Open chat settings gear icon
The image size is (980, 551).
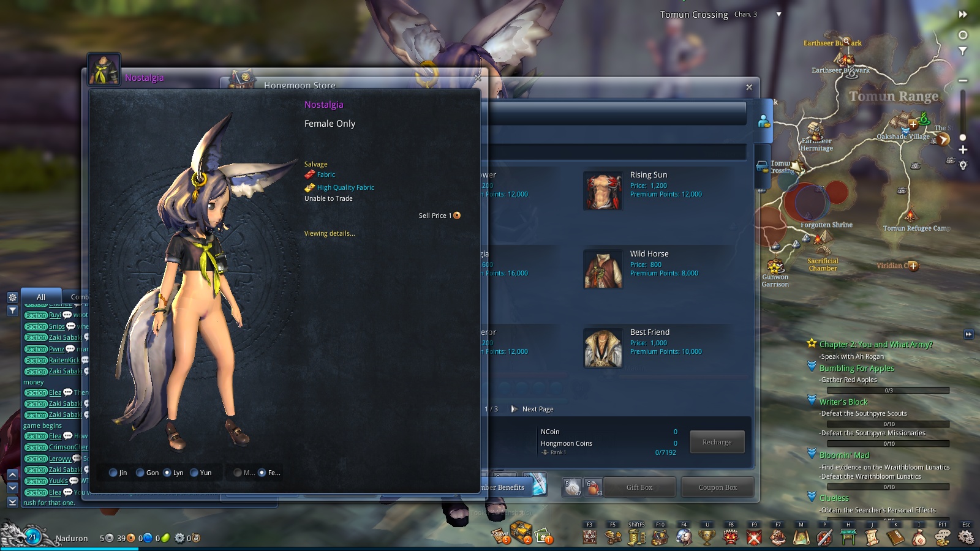coord(12,298)
